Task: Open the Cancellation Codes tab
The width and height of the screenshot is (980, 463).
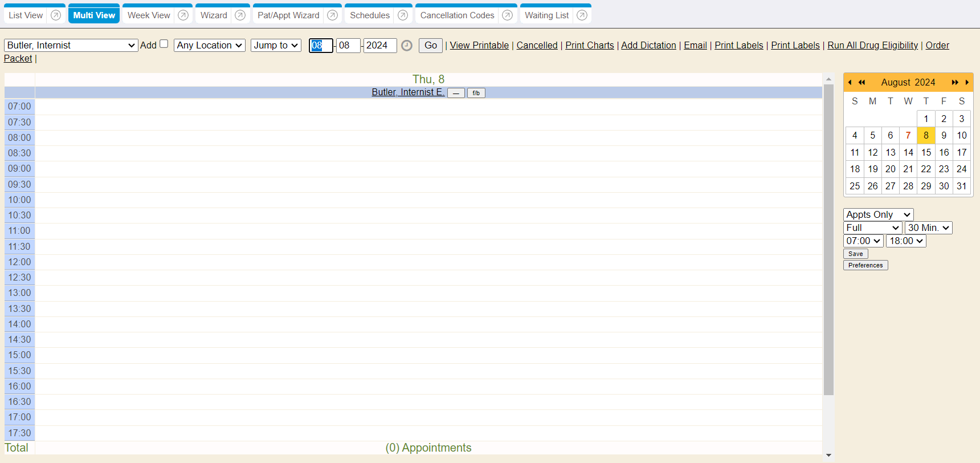Action: pyautogui.click(x=457, y=15)
